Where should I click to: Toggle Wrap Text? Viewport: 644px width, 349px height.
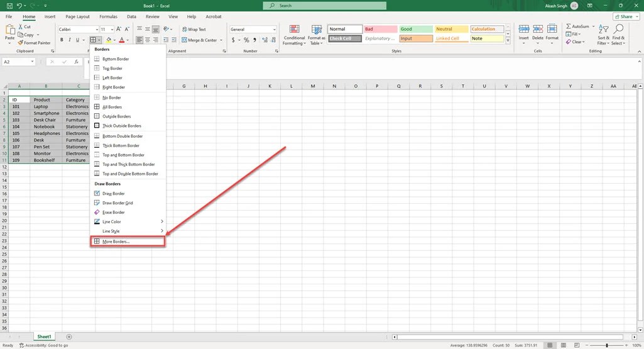pyautogui.click(x=194, y=29)
